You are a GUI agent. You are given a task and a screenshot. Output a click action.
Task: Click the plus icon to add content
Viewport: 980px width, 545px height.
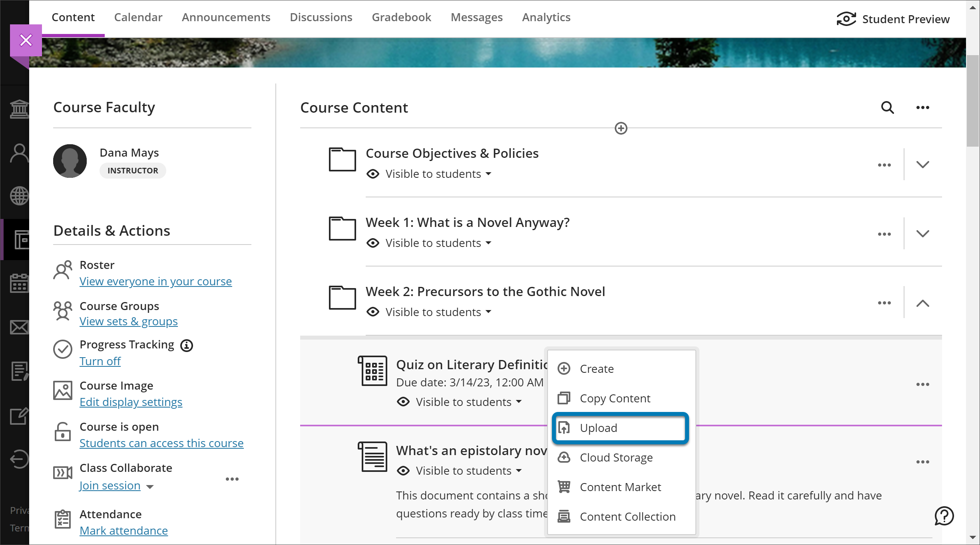621,128
